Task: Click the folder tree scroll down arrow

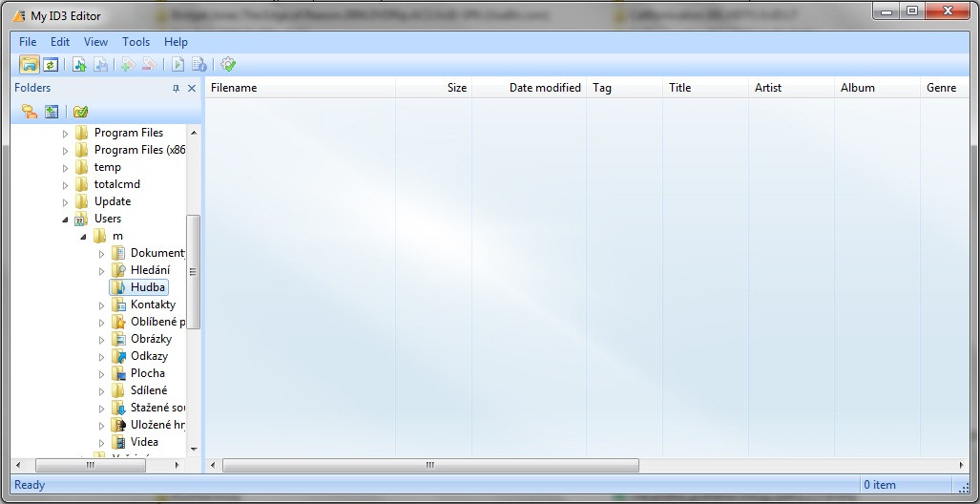Action: [x=193, y=449]
